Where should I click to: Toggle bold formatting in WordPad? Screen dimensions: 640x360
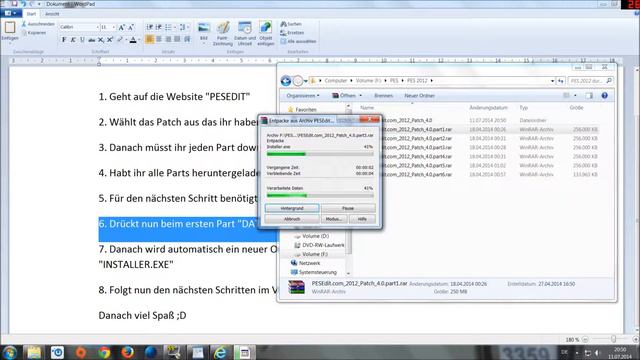pos(64,40)
